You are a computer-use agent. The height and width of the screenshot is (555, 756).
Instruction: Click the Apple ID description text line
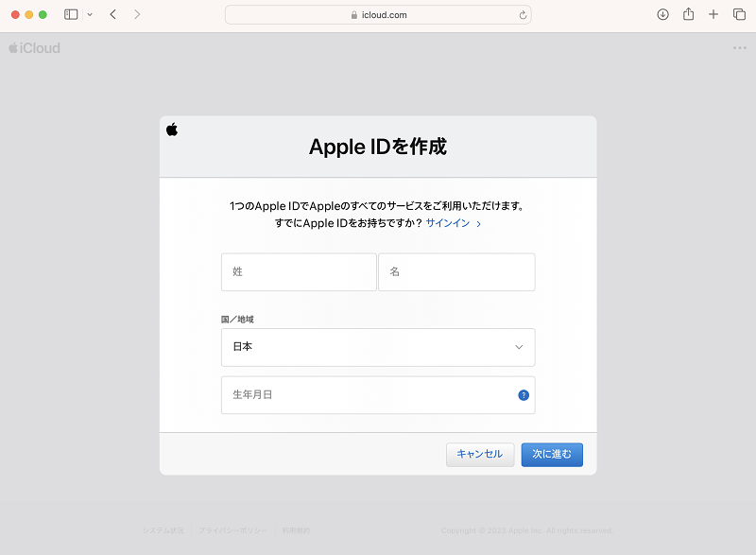point(378,206)
